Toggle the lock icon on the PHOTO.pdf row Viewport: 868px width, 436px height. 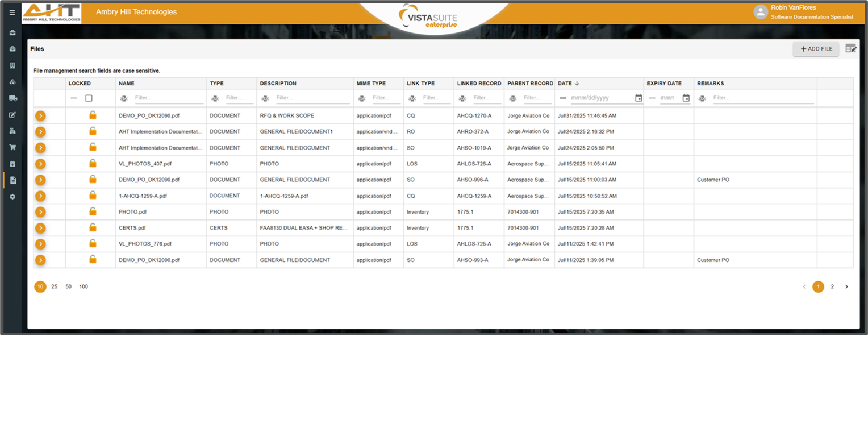coord(93,211)
